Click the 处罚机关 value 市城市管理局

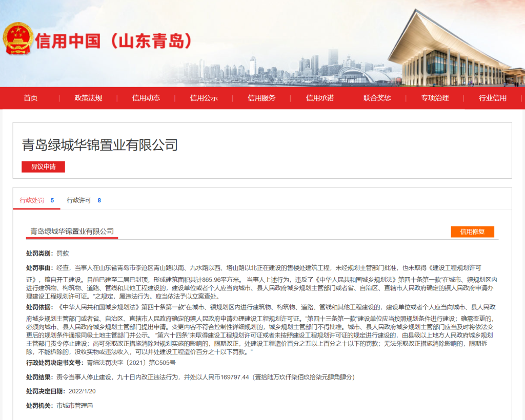(75, 406)
